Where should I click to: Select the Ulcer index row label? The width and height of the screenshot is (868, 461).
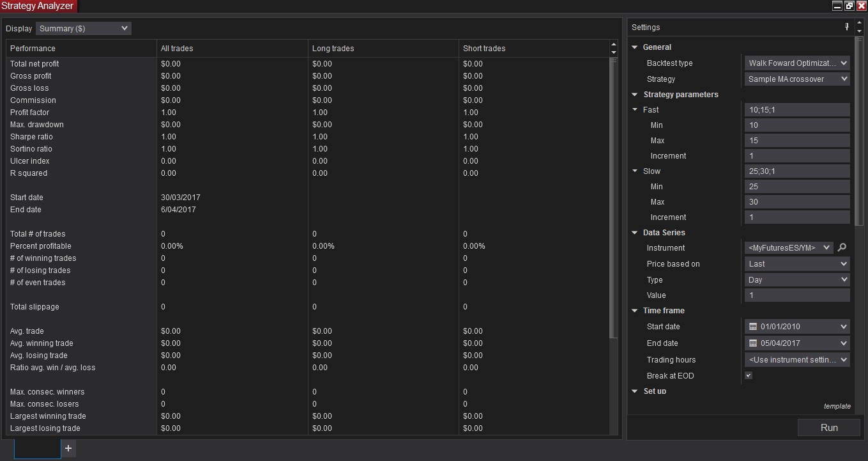pos(30,161)
